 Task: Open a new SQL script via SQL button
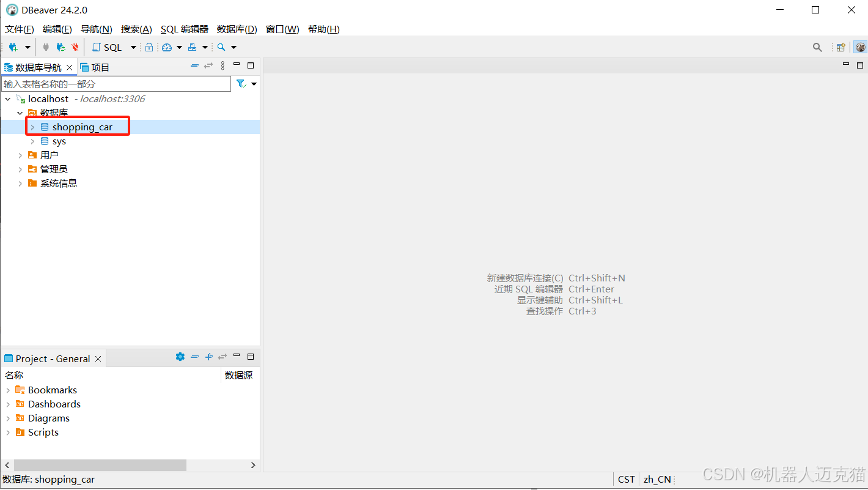coord(107,47)
